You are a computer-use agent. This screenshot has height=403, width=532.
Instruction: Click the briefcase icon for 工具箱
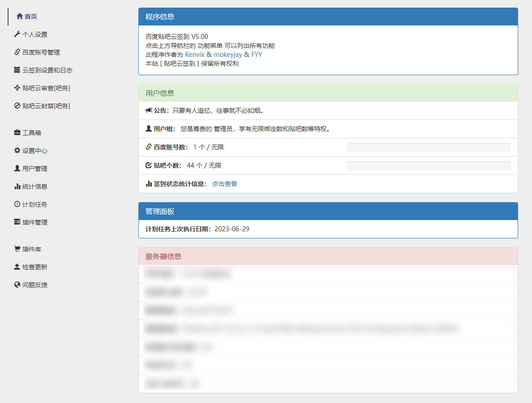tap(17, 132)
